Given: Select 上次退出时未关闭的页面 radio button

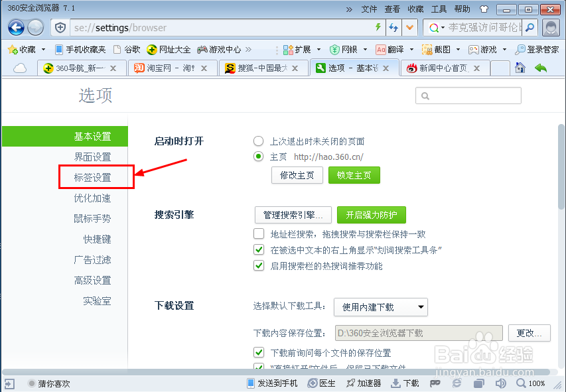Looking at the screenshot, I should [x=258, y=141].
